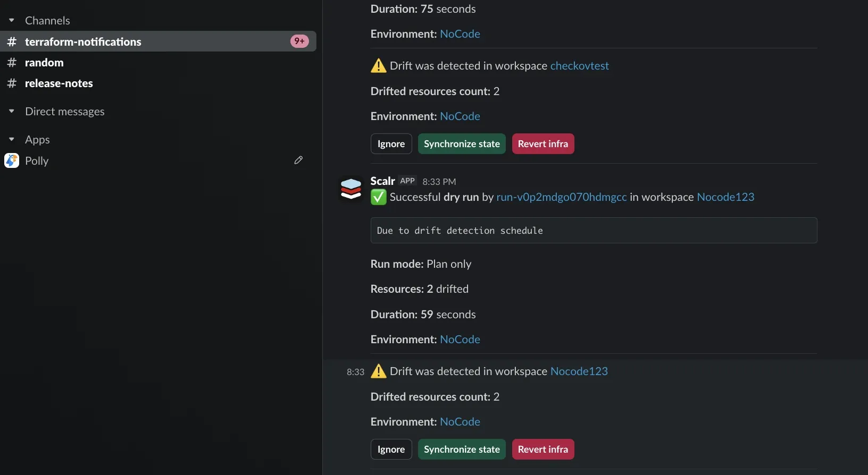Open the random channel
This screenshot has height=475, width=868.
(158, 63)
